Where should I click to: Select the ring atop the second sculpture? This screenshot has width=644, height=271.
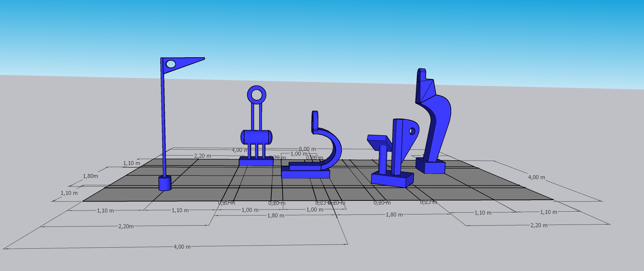257,95
